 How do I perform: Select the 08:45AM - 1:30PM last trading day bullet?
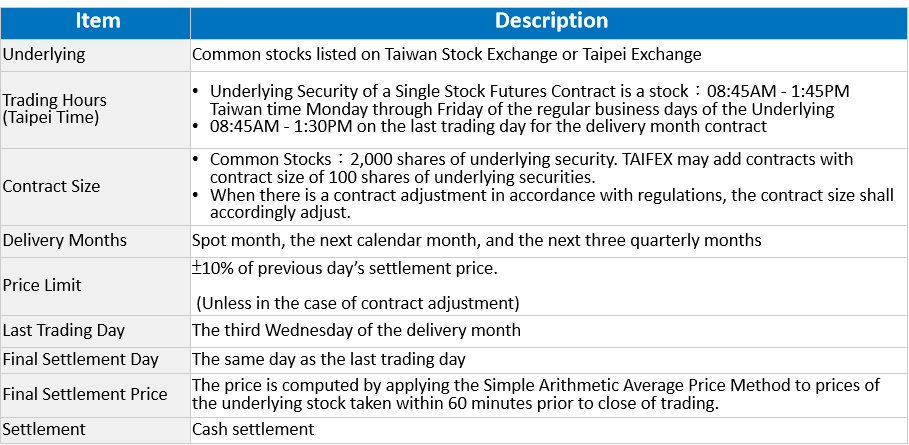tap(481, 126)
